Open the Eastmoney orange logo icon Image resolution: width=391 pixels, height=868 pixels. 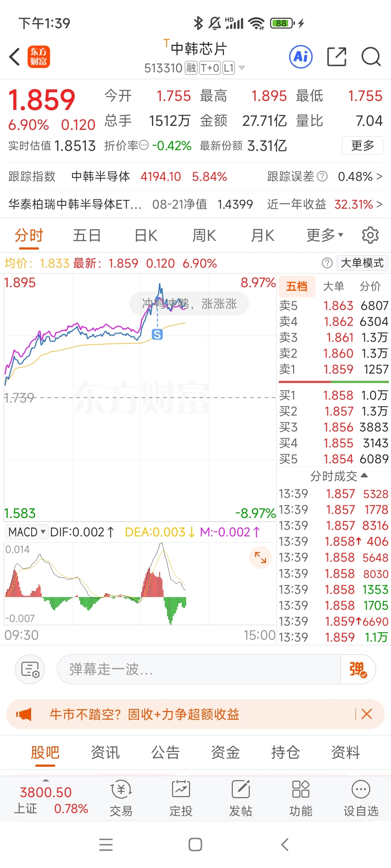[x=39, y=57]
